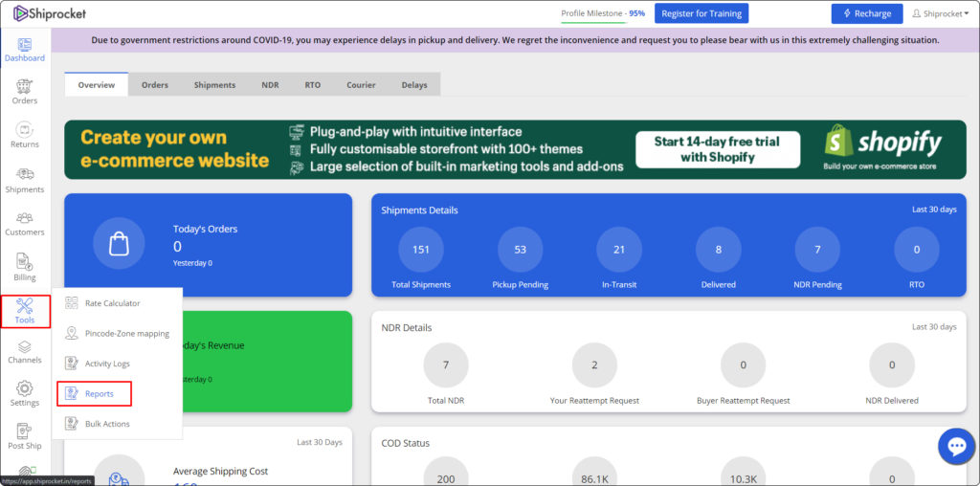Screen dimensions: 980x486
Task: Click the 7 NDR Pending circle
Action: click(x=817, y=250)
